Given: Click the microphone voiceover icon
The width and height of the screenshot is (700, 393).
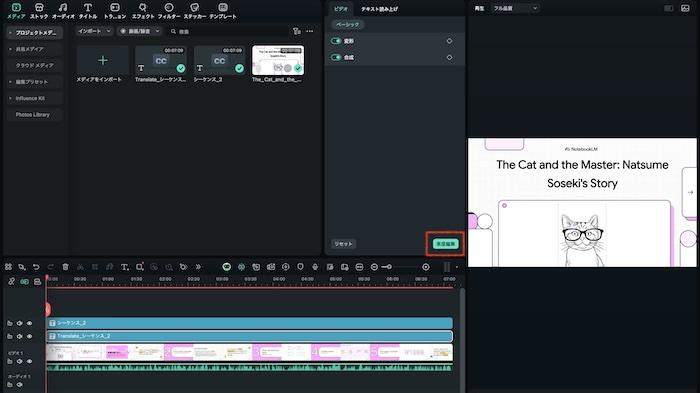Looking at the screenshot, I should [x=315, y=267].
